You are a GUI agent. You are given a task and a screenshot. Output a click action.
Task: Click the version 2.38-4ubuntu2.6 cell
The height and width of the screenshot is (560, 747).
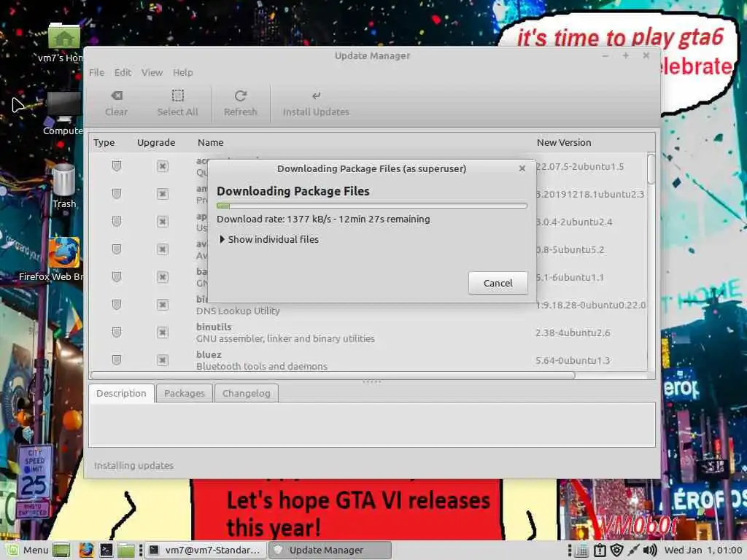pos(573,332)
